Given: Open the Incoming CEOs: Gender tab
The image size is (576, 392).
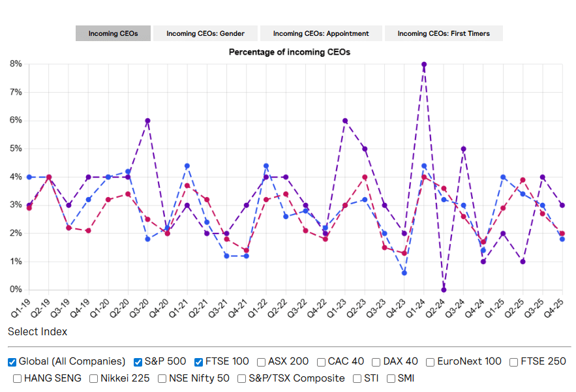Looking at the screenshot, I should (x=204, y=33).
